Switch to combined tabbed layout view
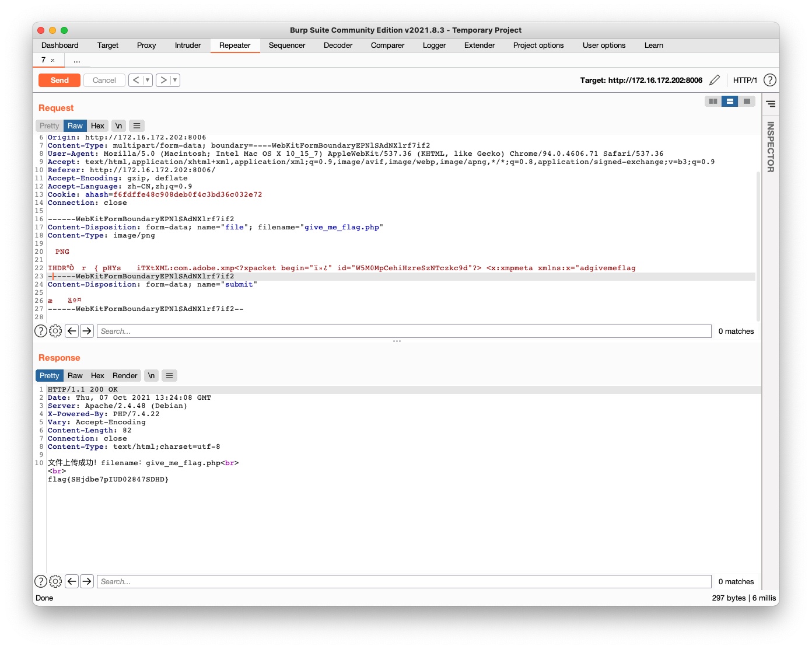 pyautogui.click(x=747, y=102)
